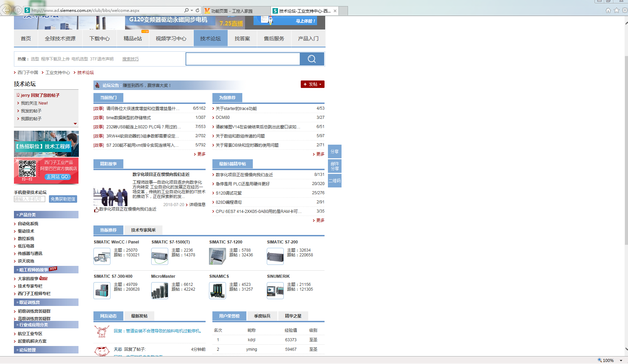Click the SIMATIC S7-1200 product image
Viewport: 628px width, 364px height.
[x=217, y=256]
